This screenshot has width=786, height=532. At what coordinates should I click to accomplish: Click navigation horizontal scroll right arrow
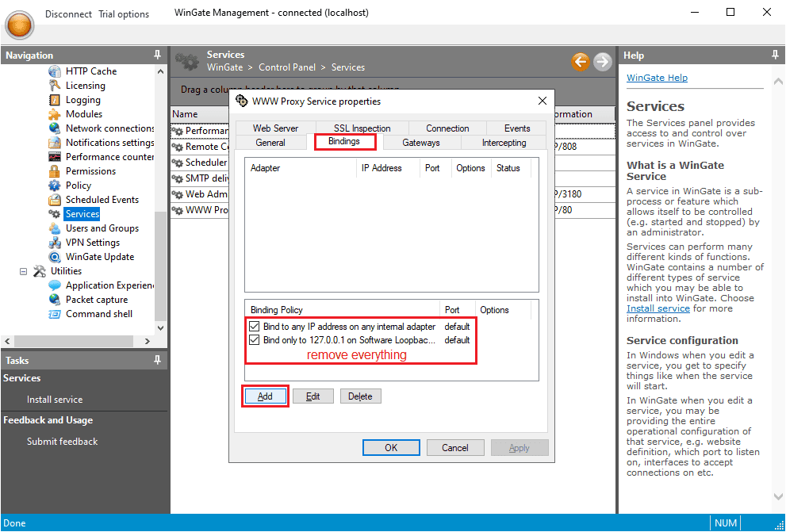(147, 341)
